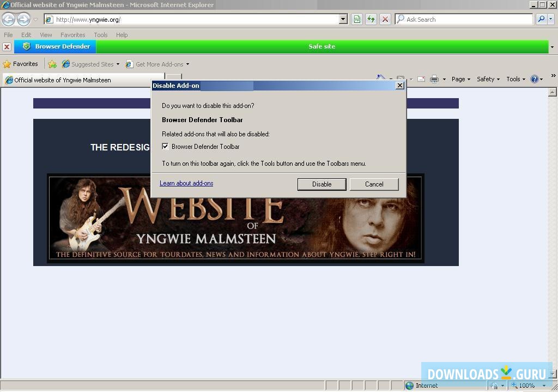Open the search provider dropdown arrow

(550, 19)
